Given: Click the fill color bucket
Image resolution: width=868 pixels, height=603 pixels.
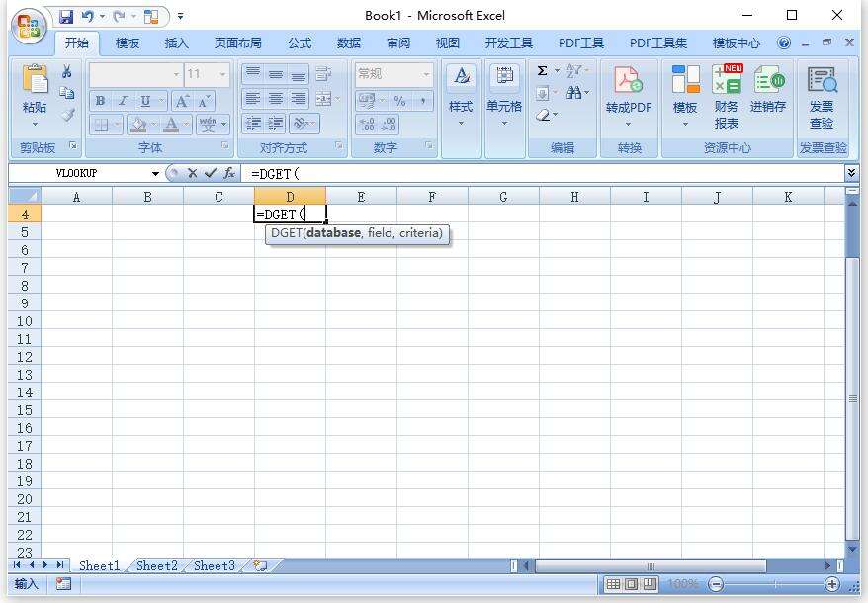Looking at the screenshot, I should 137,125.
